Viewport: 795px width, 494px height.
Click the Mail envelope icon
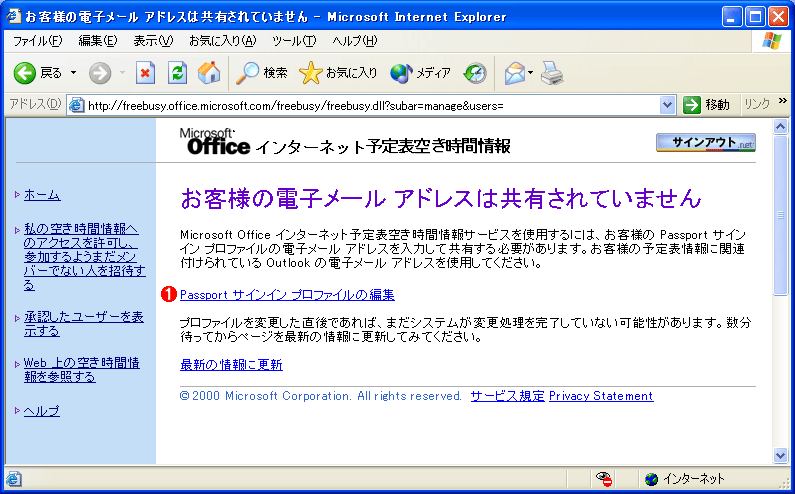tap(515, 74)
